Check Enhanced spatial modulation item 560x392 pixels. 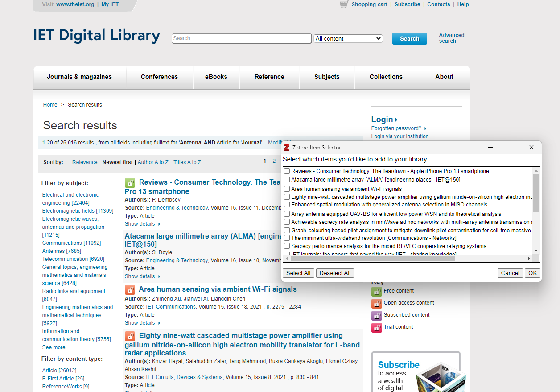click(x=287, y=205)
